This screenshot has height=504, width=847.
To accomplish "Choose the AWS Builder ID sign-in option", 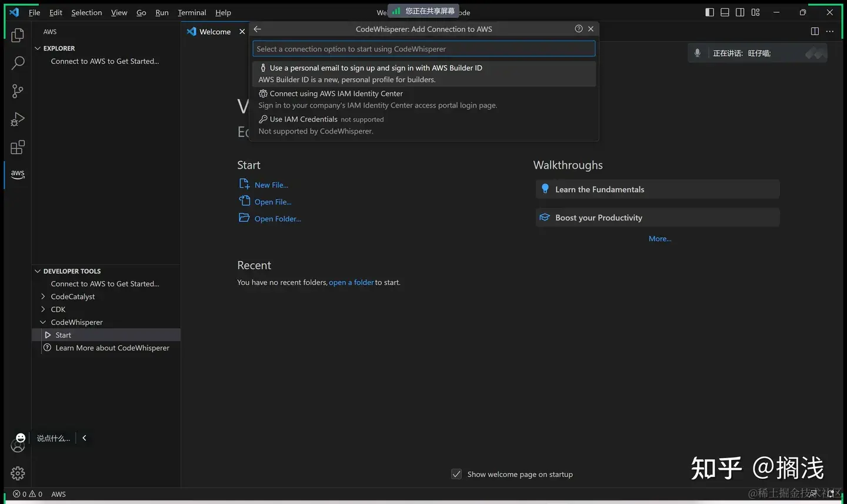I will coord(424,74).
